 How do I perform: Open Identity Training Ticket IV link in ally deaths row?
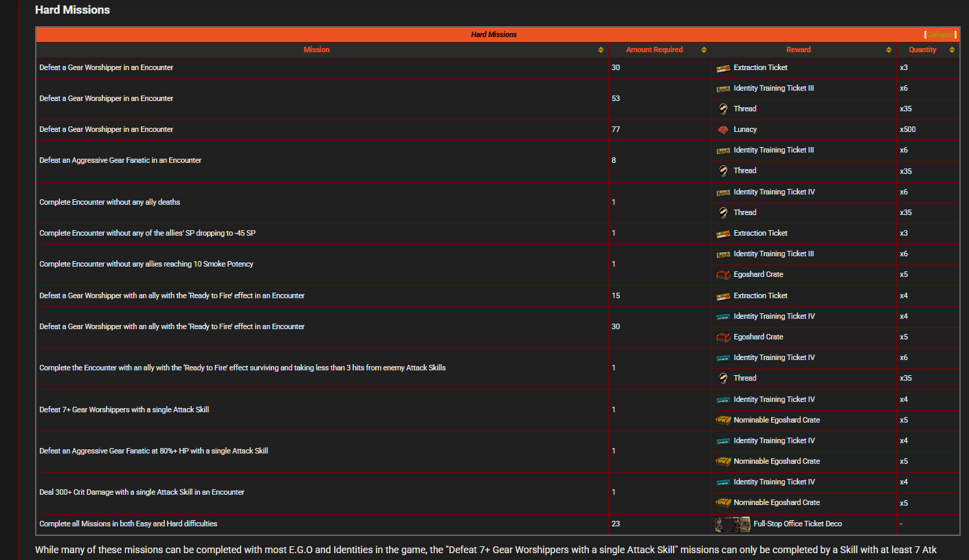click(774, 192)
